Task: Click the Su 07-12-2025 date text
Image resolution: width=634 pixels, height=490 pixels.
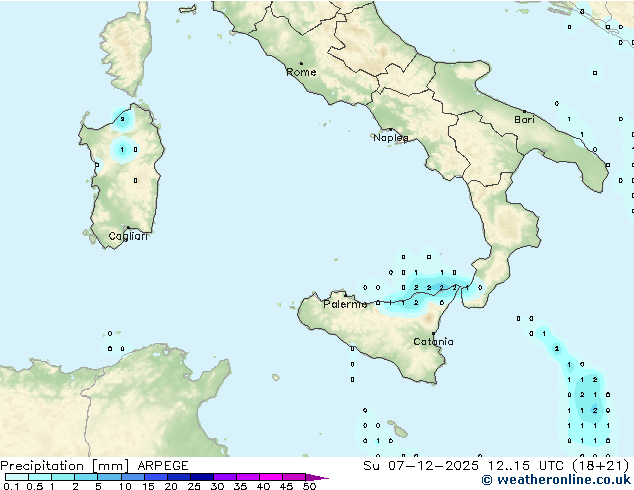Action: pyautogui.click(x=421, y=466)
